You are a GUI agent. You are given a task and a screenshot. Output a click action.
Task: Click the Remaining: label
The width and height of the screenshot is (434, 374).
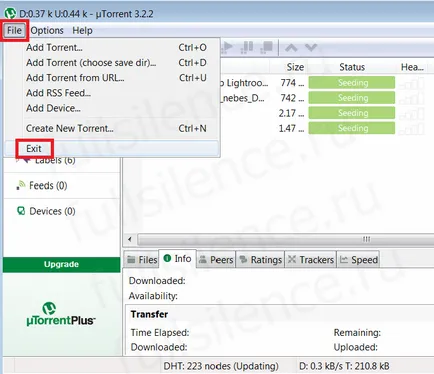[357, 333]
